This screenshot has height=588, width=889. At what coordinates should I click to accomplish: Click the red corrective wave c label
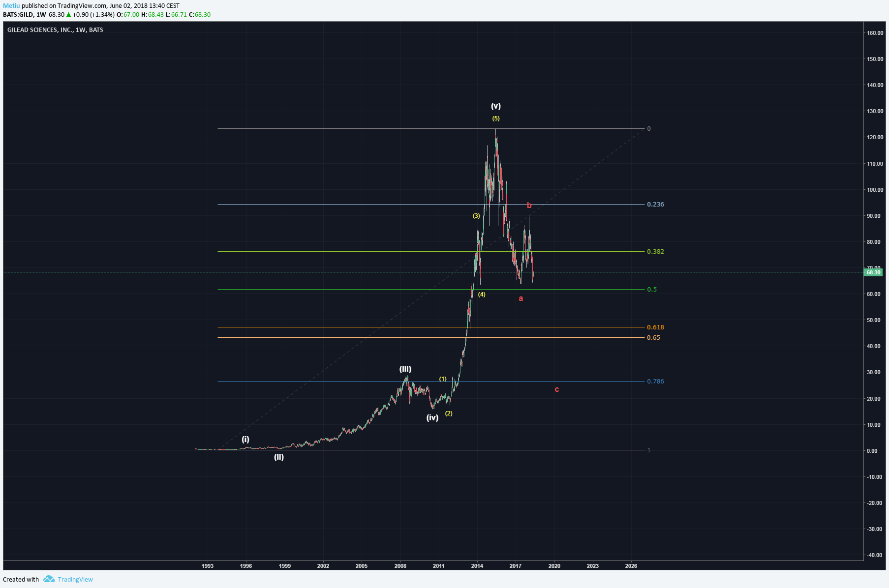pos(557,389)
